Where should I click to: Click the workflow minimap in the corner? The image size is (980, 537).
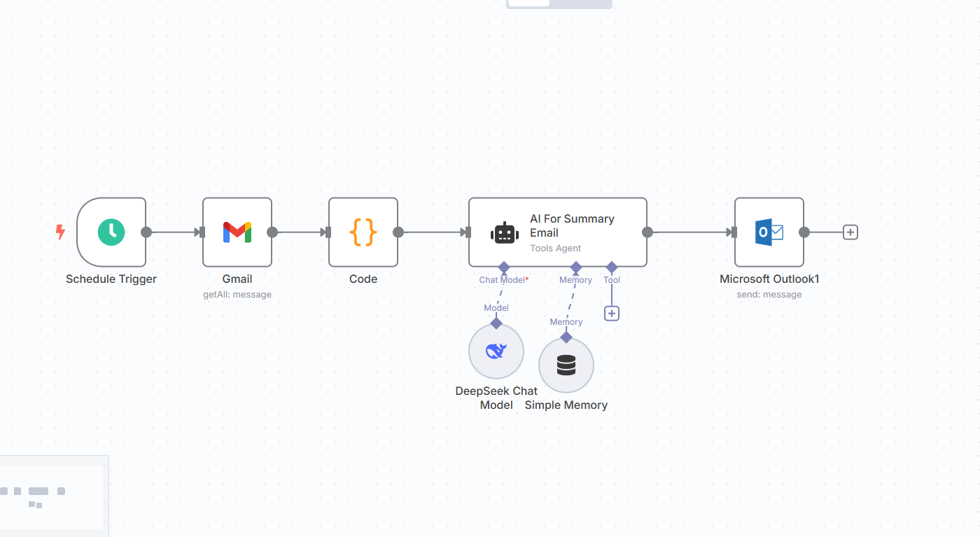pyautogui.click(x=52, y=497)
